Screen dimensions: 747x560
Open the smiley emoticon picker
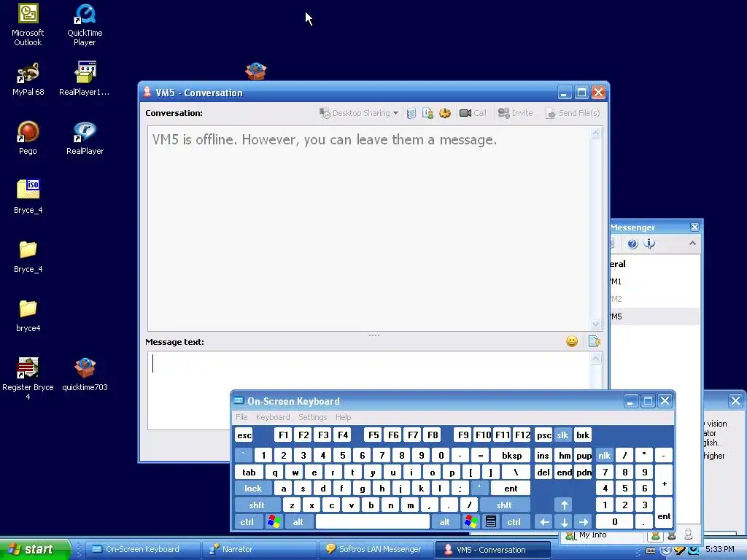(572, 341)
